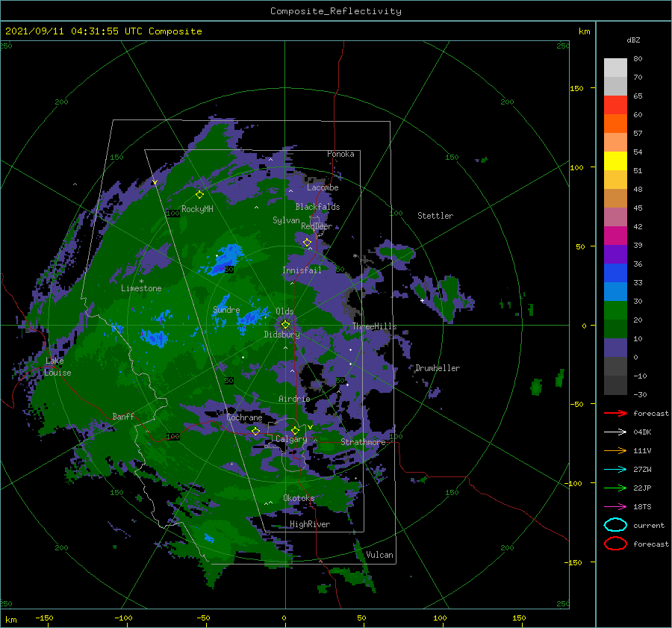Click the Didsbury label

[281, 335]
